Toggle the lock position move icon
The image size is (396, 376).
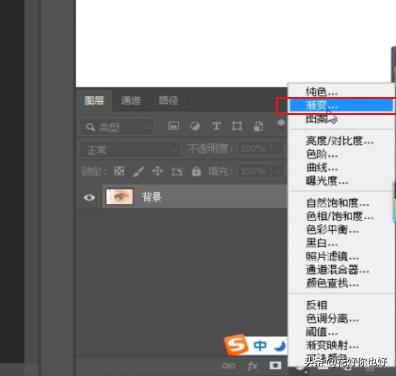(157, 171)
